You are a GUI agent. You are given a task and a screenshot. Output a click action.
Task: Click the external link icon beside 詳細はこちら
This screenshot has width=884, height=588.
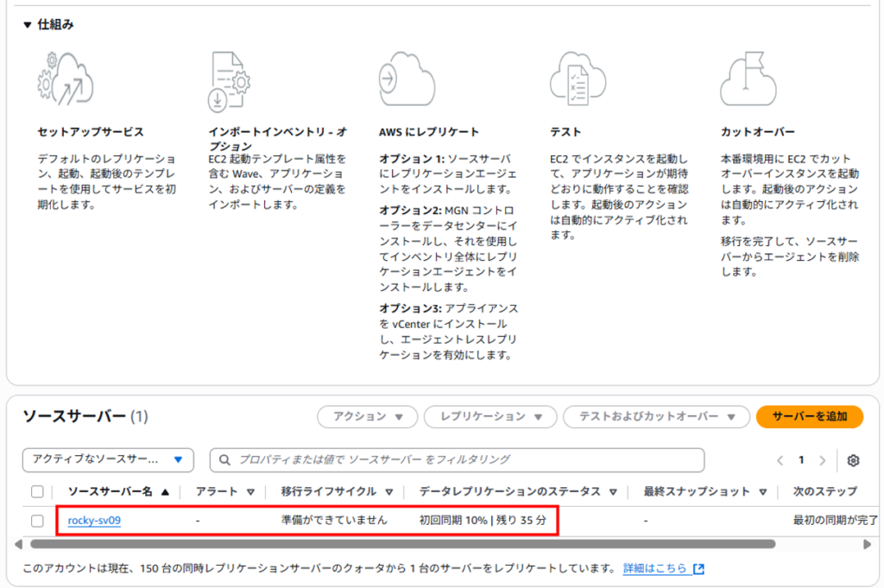coord(699,569)
